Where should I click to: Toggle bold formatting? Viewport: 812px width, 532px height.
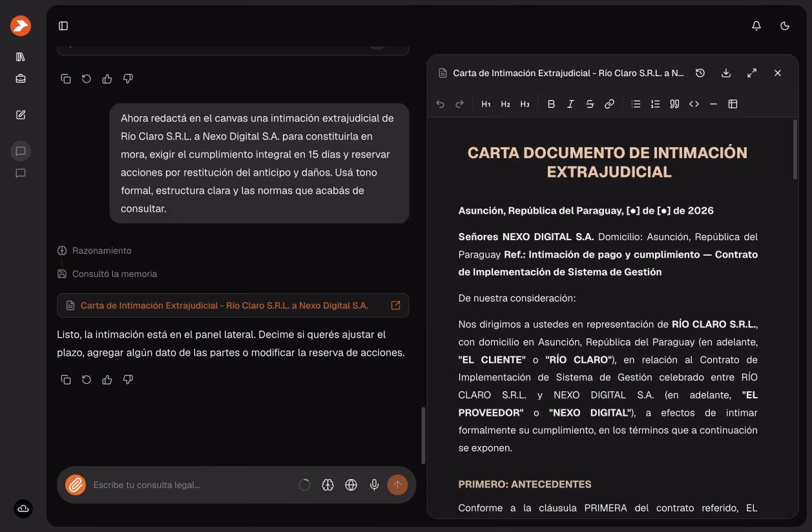coord(551,104)
